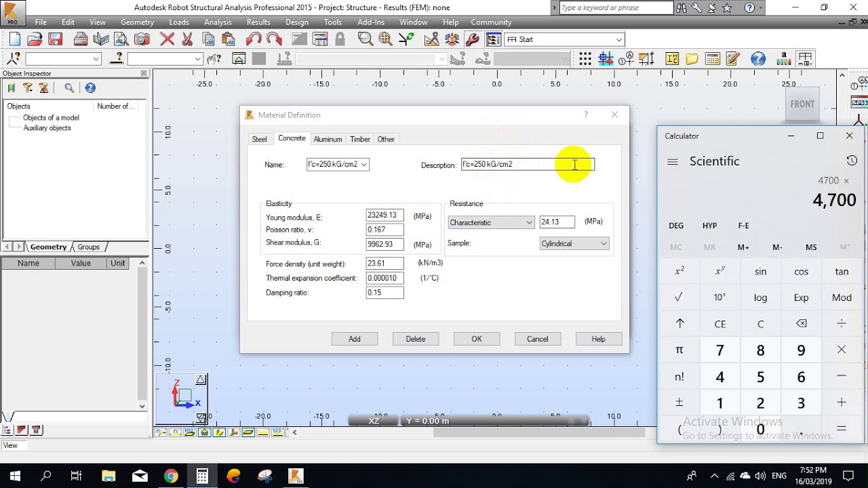Click the FRONT view cube label

[x=802, y=104]
